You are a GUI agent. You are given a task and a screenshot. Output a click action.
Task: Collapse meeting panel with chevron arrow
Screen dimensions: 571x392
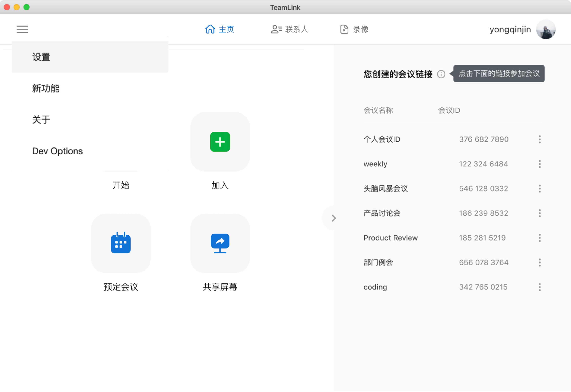coord(334,218)
